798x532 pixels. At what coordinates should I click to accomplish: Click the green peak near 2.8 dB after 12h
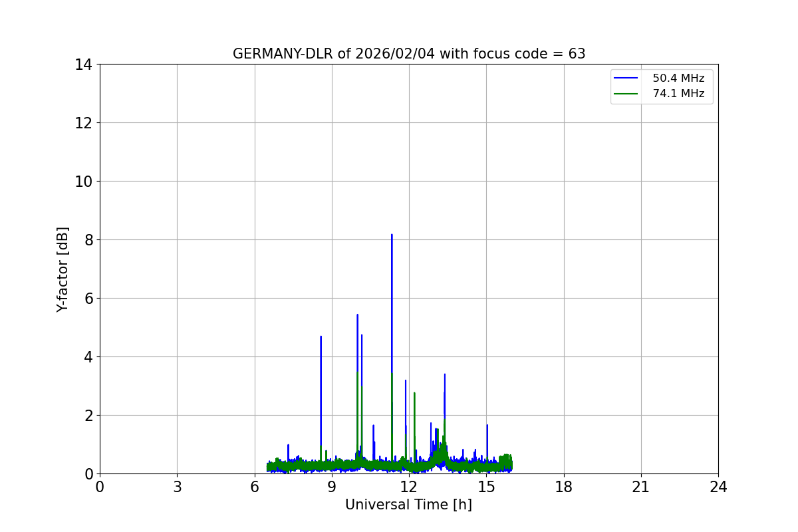tap(414, 393)
